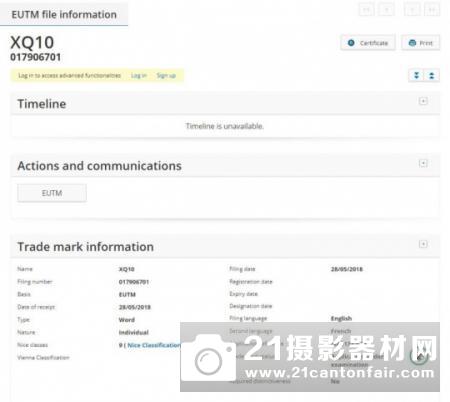This screenshot has width=450, height=402.
Task: Toggle the Trade mark information expander
Action: 423,244
